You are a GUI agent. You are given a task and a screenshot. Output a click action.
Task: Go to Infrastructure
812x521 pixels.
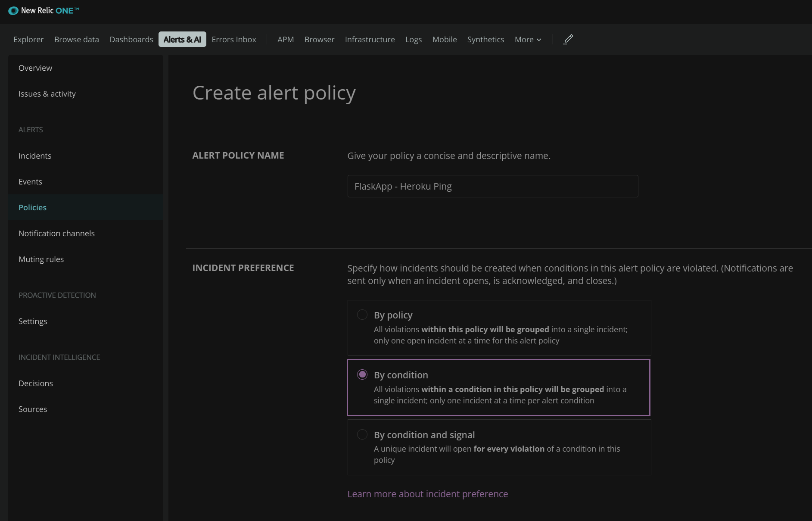370,39
